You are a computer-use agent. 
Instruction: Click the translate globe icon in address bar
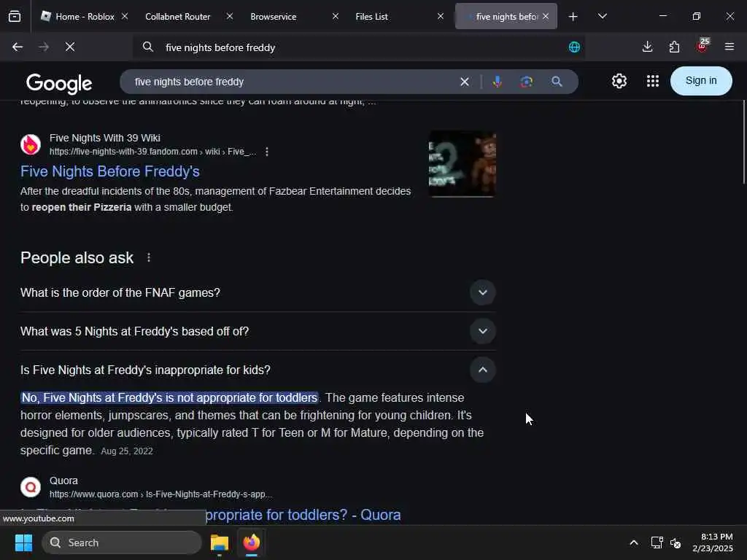(574, 47)
